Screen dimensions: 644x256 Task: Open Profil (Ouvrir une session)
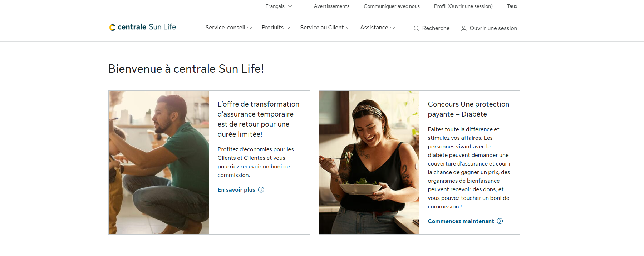(x=463, y=6)
